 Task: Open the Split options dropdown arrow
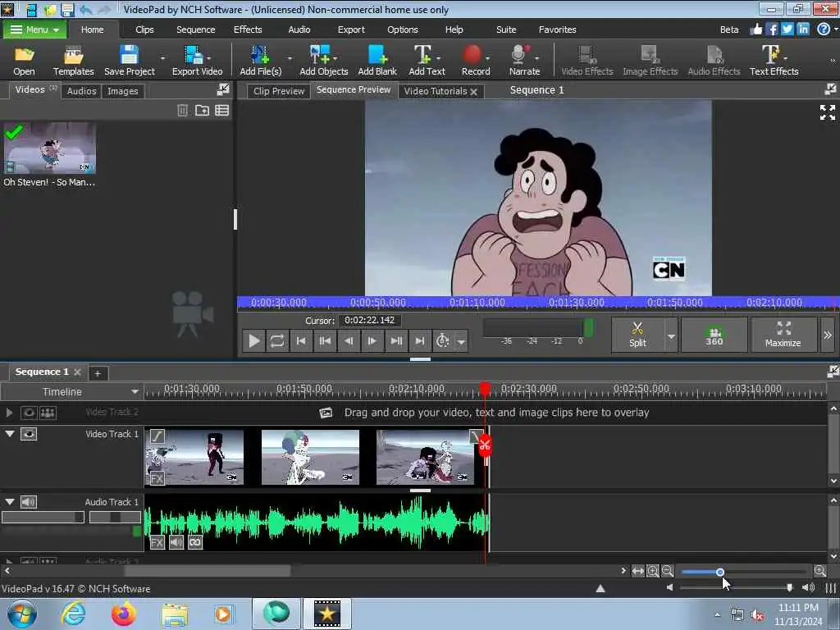tap(671, 336)
